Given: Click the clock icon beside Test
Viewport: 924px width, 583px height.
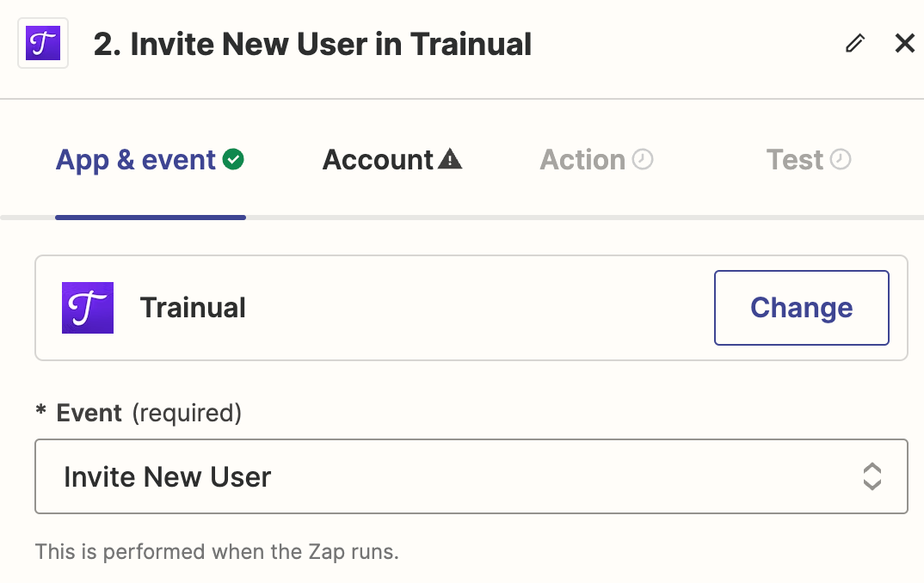Looking at the screenshot, I should pos(841,159).
